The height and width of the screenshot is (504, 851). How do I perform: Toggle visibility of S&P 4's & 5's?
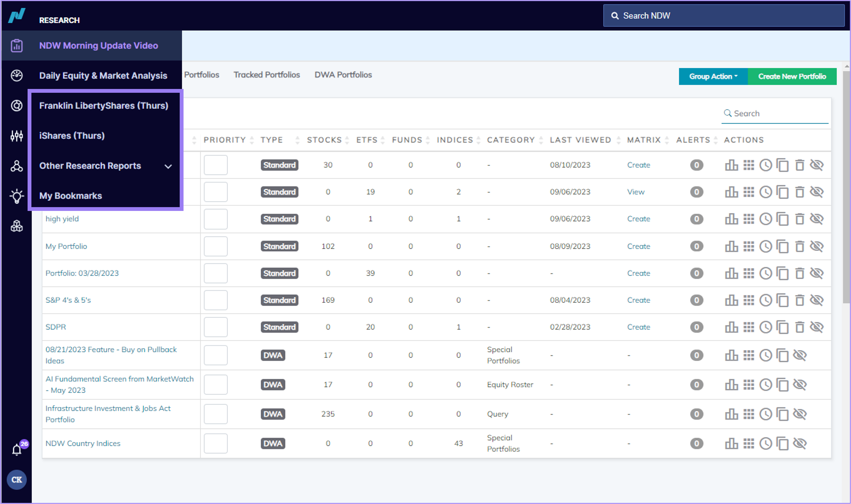[x=816, y=300]
